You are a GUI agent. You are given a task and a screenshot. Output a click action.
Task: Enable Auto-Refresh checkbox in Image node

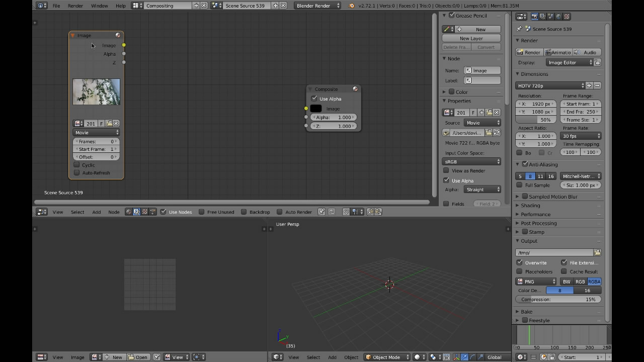(76, 172)
